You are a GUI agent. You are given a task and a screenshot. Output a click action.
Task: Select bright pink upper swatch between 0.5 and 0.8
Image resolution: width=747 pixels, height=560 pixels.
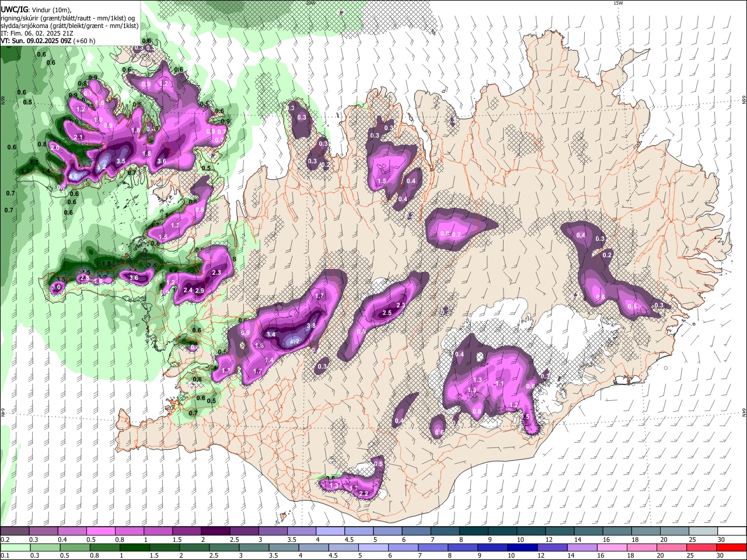pyautogui.click(x=100, y=531)
